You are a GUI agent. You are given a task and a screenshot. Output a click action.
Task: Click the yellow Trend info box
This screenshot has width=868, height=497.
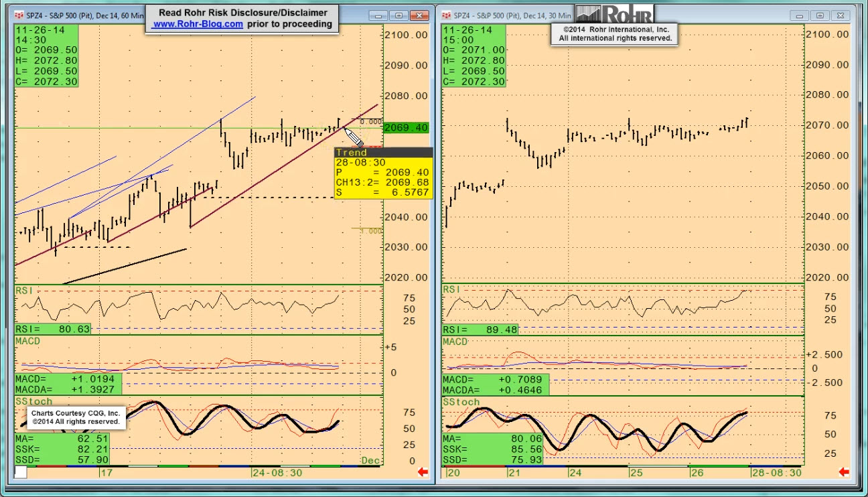[x=383, y=173]
